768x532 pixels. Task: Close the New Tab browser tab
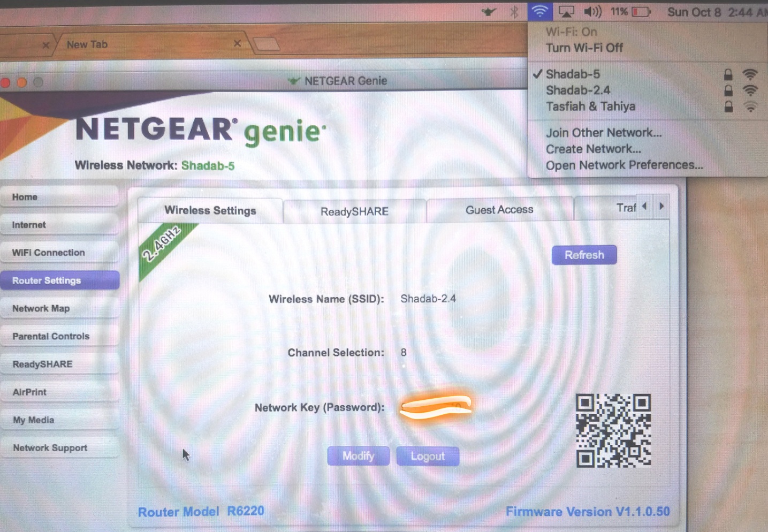pyautogui.click(x=237, y=43)
